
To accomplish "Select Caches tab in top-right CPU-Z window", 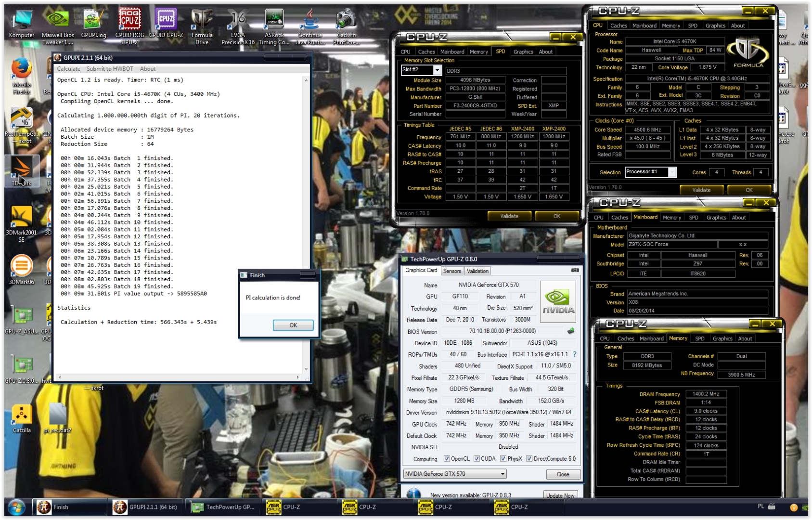I will point(619,26).
